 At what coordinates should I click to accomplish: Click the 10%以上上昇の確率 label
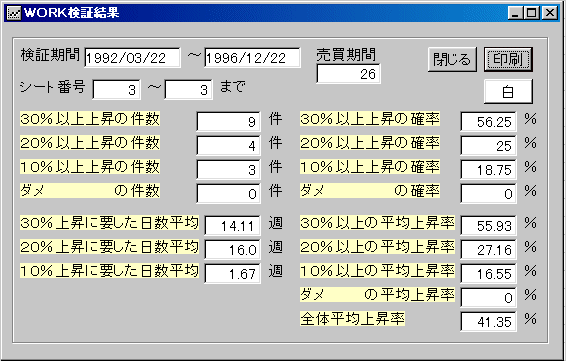coord(370,167)
